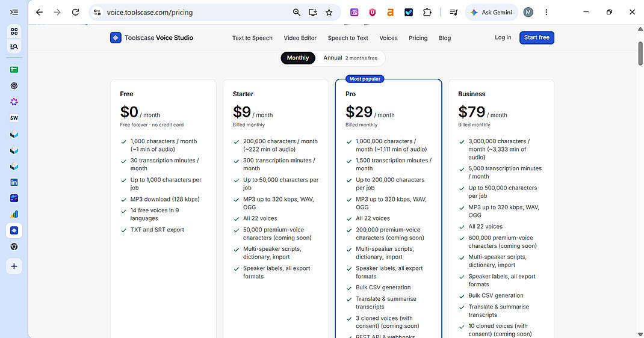This screenshot has height=338, width=644.
Task: Click 'All 22 voices' in Starter plan
Action: tap(260, 219)
